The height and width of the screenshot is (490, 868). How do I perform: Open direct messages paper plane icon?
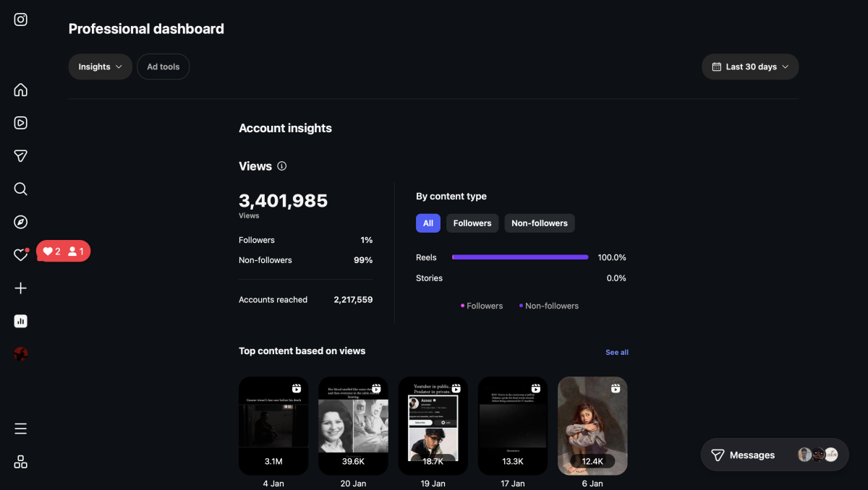point(21,156)
